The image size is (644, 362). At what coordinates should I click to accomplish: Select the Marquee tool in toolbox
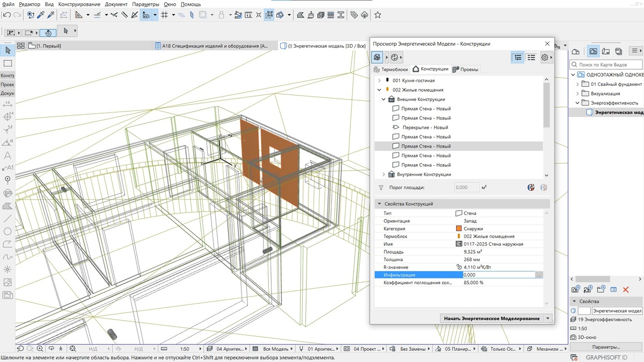(x=8, y=63)
